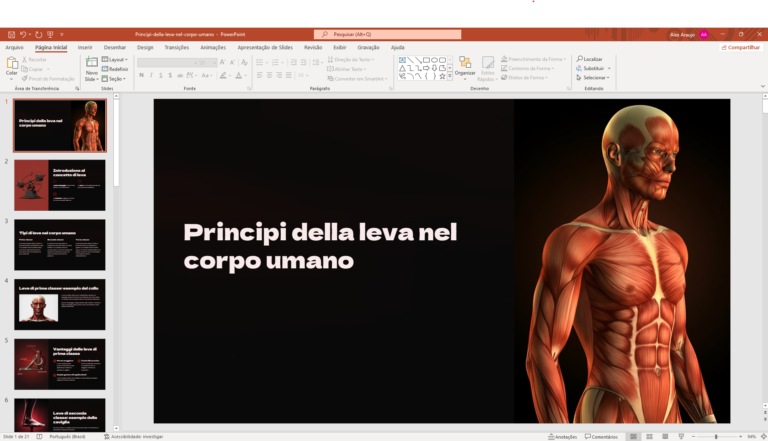Click the Colar (paste) icon
Screen dimensions: 768x441
(x=12, y=63)
